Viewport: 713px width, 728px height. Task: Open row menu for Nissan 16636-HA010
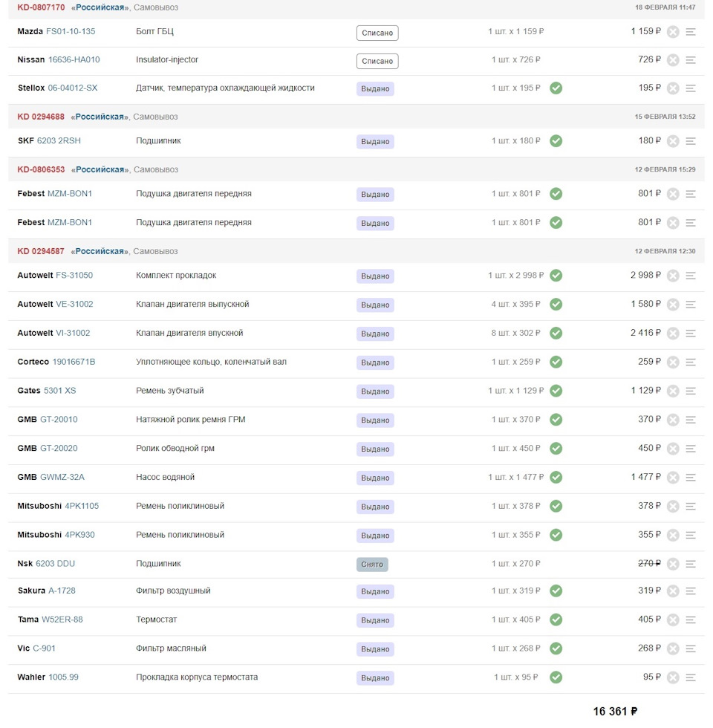(x=691, y=60)
